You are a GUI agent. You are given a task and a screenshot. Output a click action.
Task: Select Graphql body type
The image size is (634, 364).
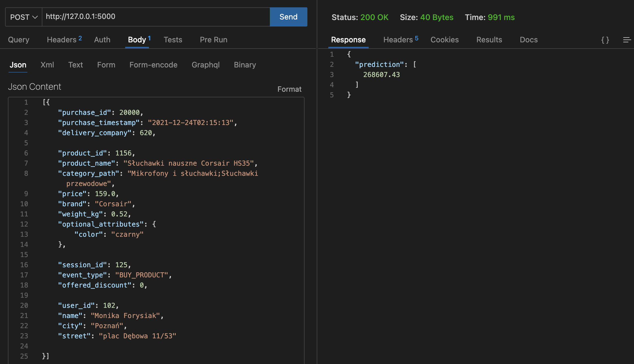[206, 65]
